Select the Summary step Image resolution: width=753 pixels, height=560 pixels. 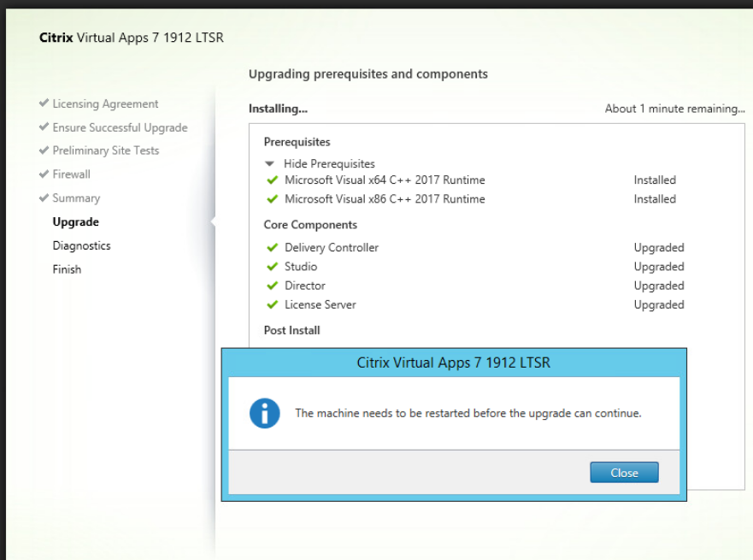76,197
